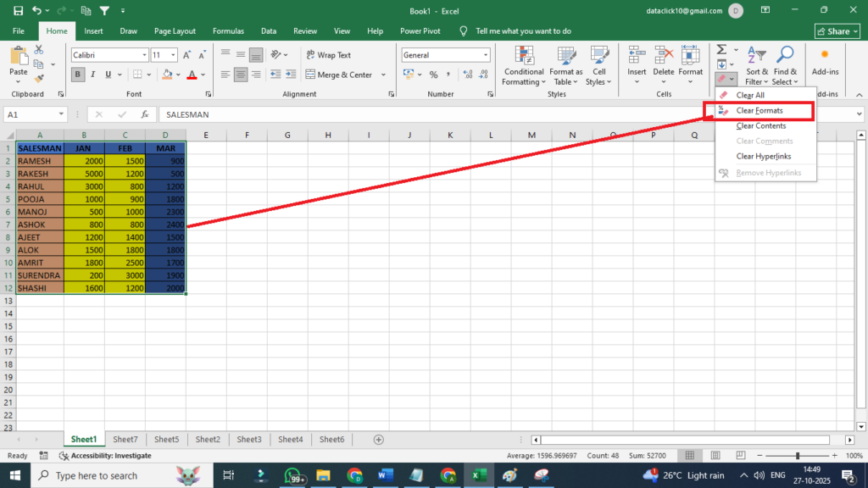
Task: Open the Calibri font name dropdown
Action: [x=143, y=55]
